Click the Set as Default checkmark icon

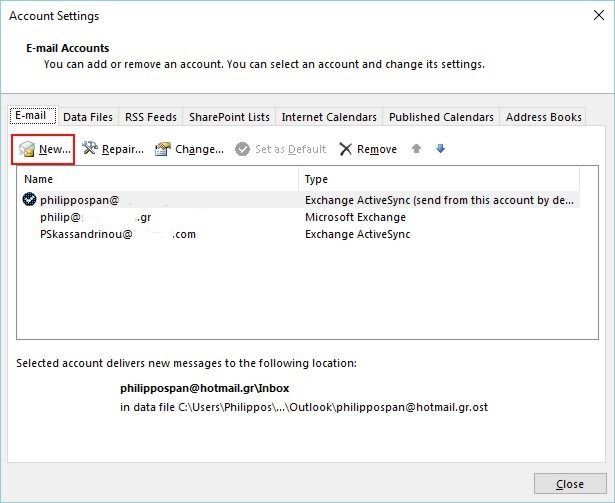[242, 149]
